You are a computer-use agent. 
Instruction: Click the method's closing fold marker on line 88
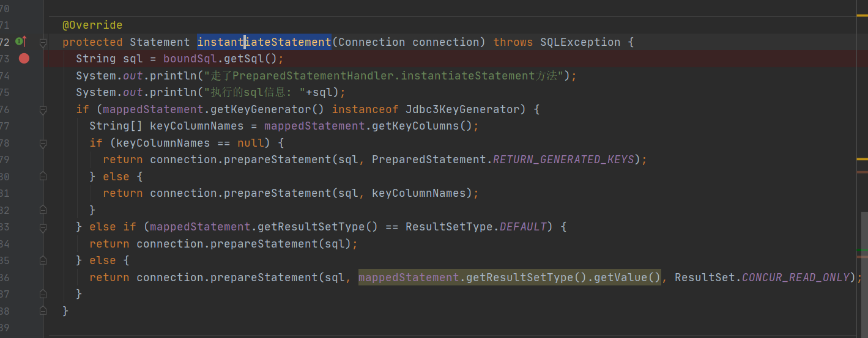(43, 311)
